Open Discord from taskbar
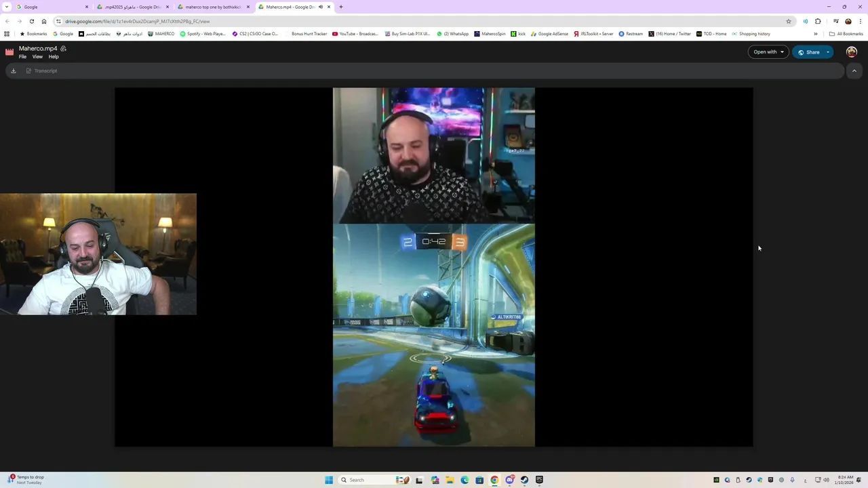The width and height of the screenshot is (868, 488). (509, 480)
